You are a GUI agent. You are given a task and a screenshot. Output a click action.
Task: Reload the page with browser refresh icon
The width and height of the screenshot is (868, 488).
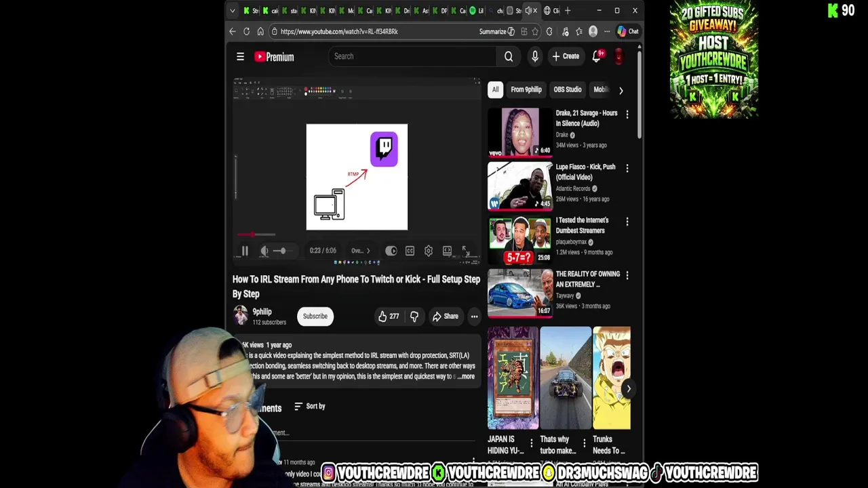(247, 31)
